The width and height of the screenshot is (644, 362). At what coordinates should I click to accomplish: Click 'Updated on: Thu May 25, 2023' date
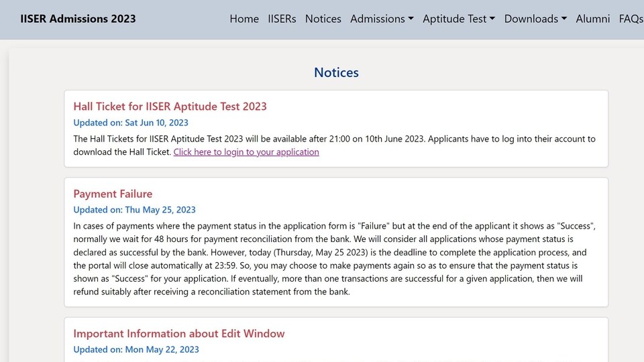[134, 210]
